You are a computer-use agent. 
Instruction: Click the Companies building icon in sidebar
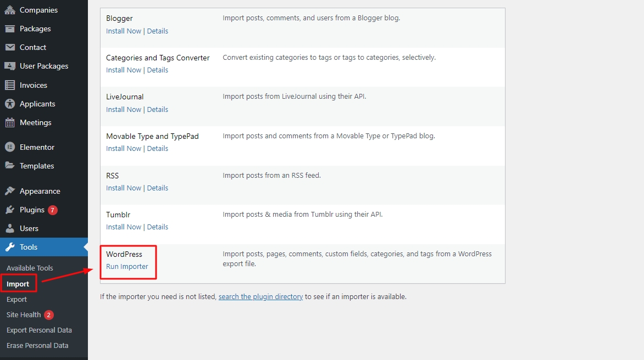point(10,10)
